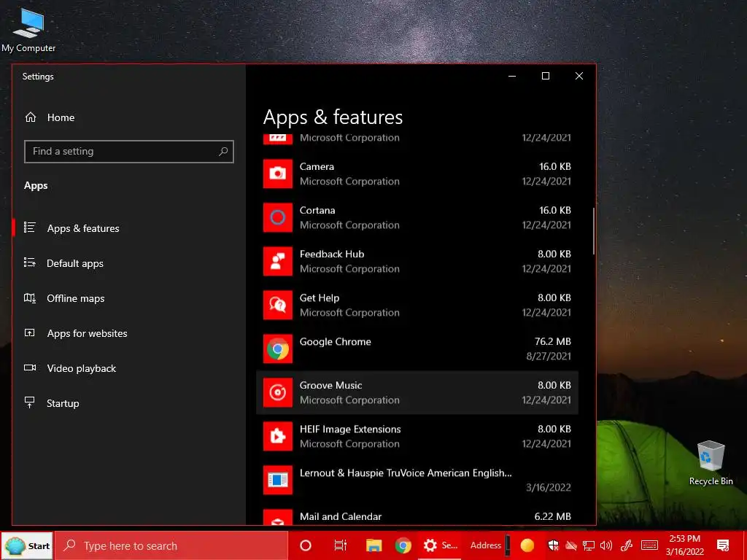The image size is (747, 560).
Task: Click the Feedback Hub app icon
Action: click(278, 262)
